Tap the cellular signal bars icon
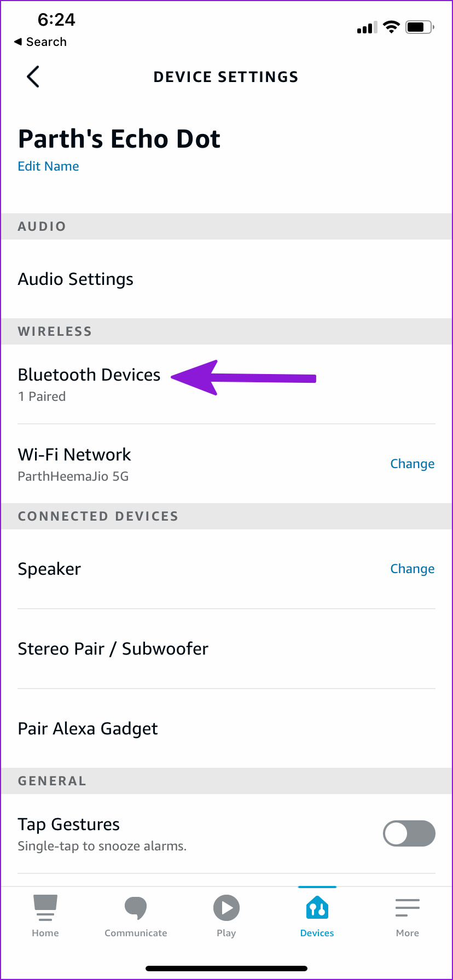The width and height of the screenshot is (453, 980). click(x=367, y=28)
